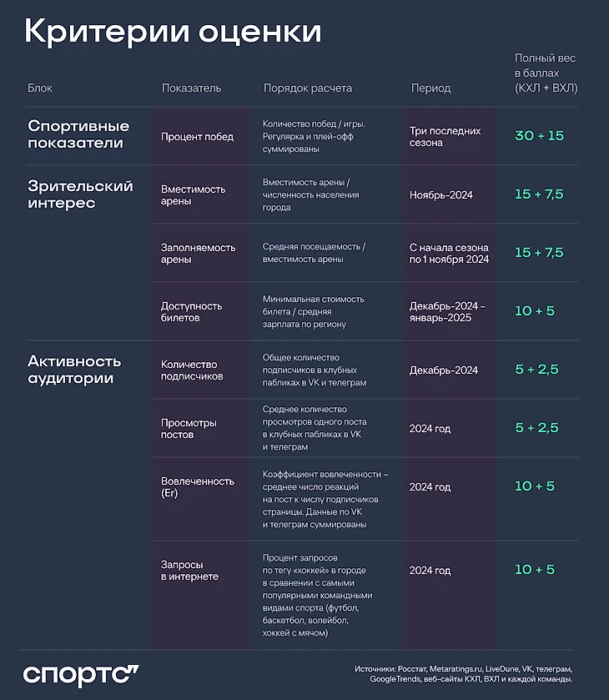
Task: Click the "Порядок расчета" column header
Action: pyautogui.click(x=308, y=88)
